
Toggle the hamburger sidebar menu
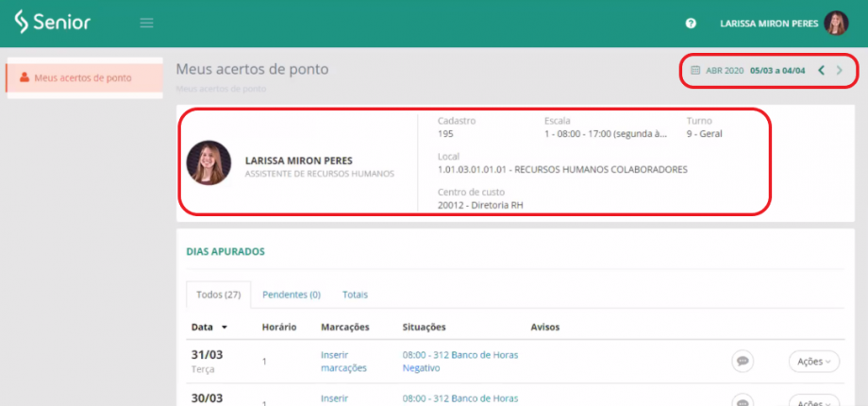146,23
